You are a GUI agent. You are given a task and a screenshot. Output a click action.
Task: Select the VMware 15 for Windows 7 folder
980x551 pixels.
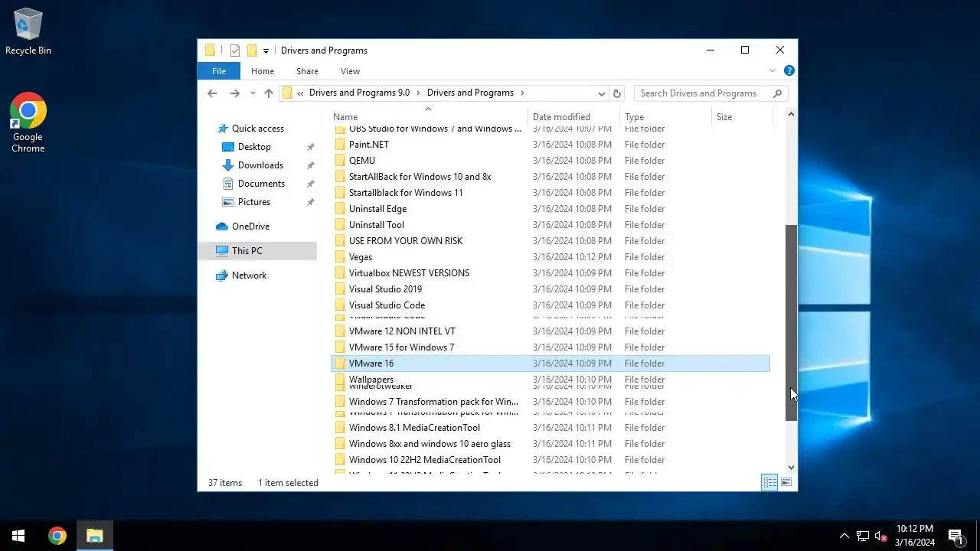[x=550, y=347]
